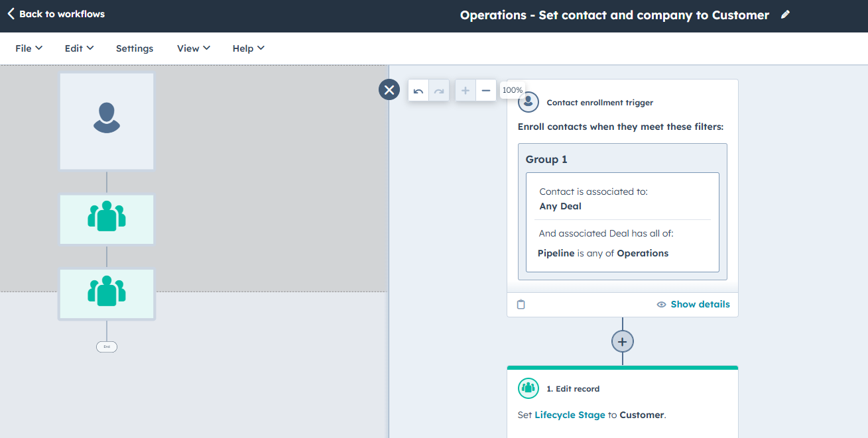Click the Any Deal association filter

(x=560, y=206)
